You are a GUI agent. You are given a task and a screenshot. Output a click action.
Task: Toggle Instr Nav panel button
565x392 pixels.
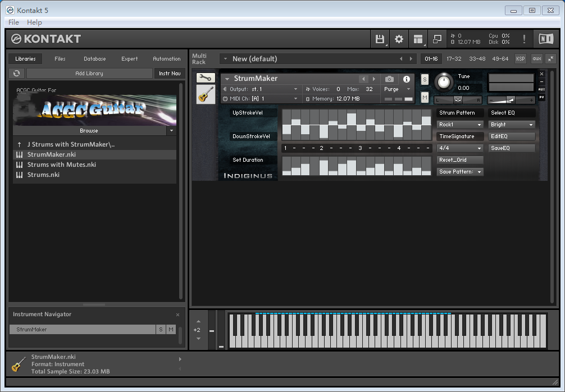coord(170,73)
